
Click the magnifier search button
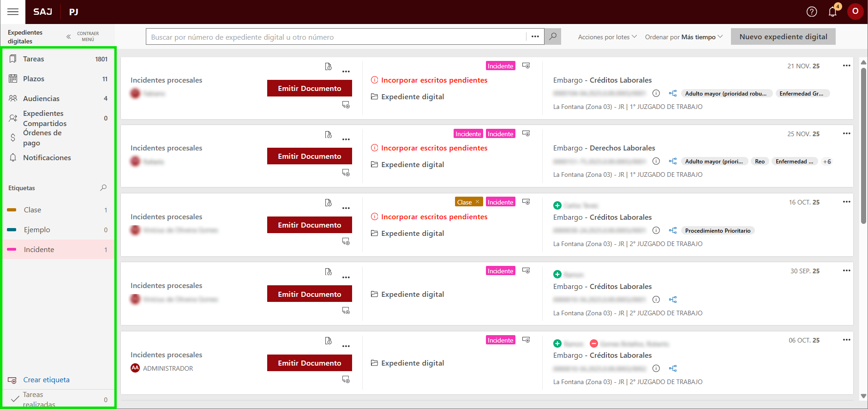[552, 36]
